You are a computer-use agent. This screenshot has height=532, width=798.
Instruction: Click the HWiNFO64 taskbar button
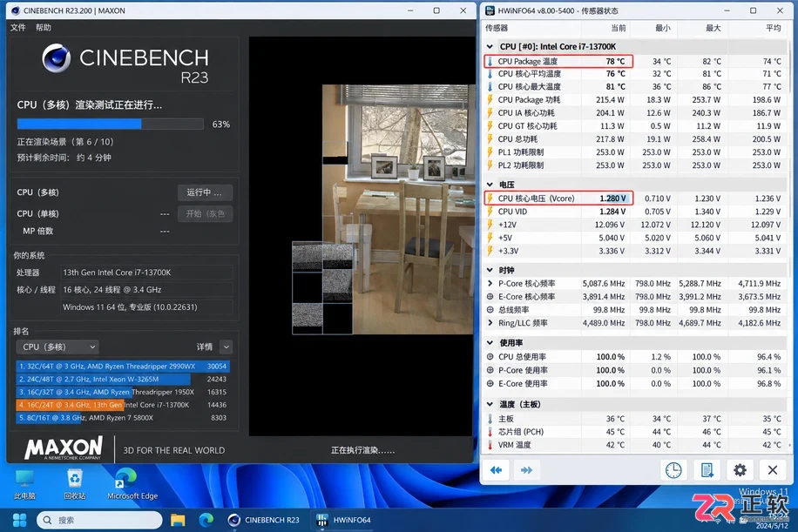click(343, 520)
